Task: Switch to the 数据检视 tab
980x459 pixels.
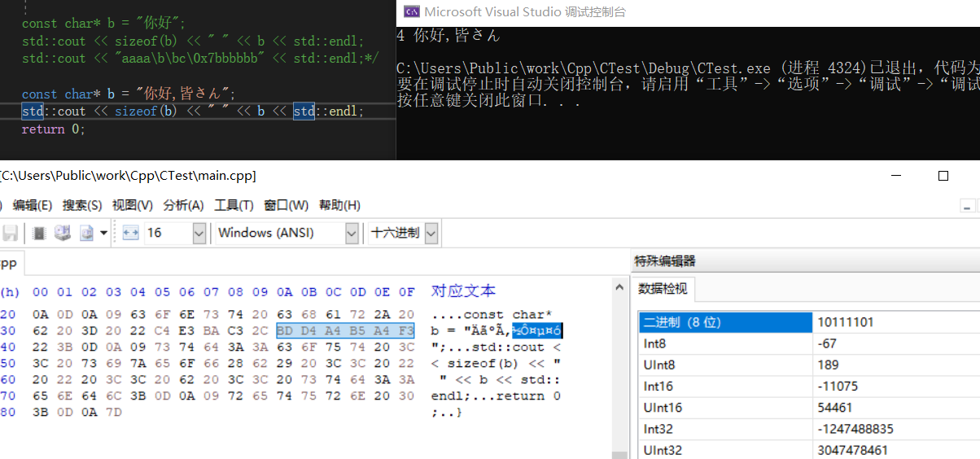Action: tap(663, 289)
